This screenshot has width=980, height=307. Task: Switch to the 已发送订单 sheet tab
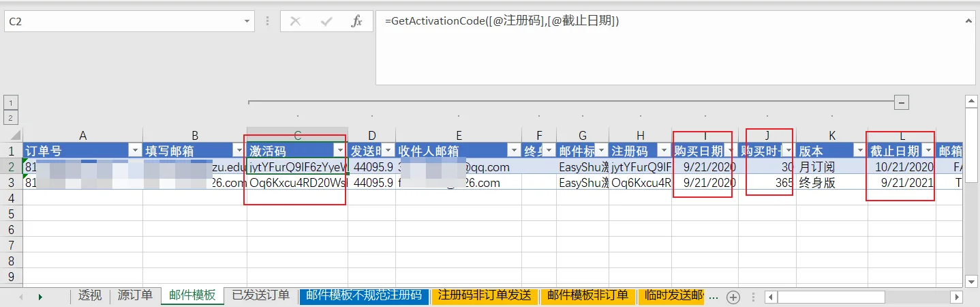[260, 295]
